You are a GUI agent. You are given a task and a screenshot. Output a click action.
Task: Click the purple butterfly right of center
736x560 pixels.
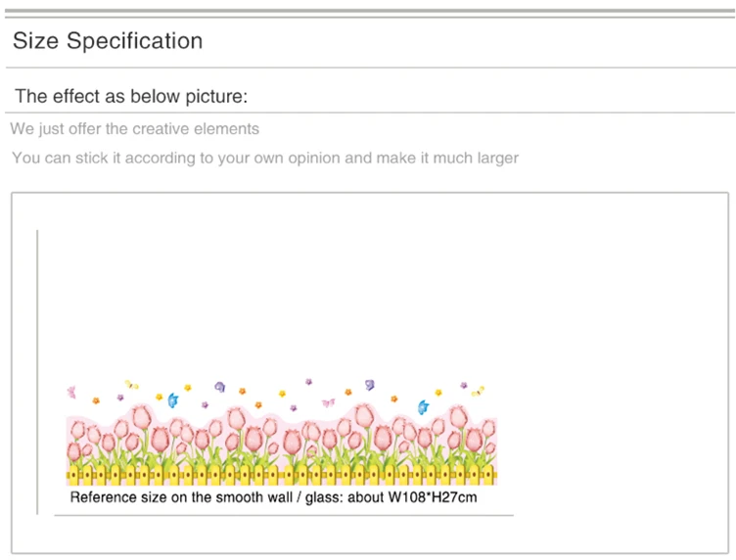click(x=370, y=385)
